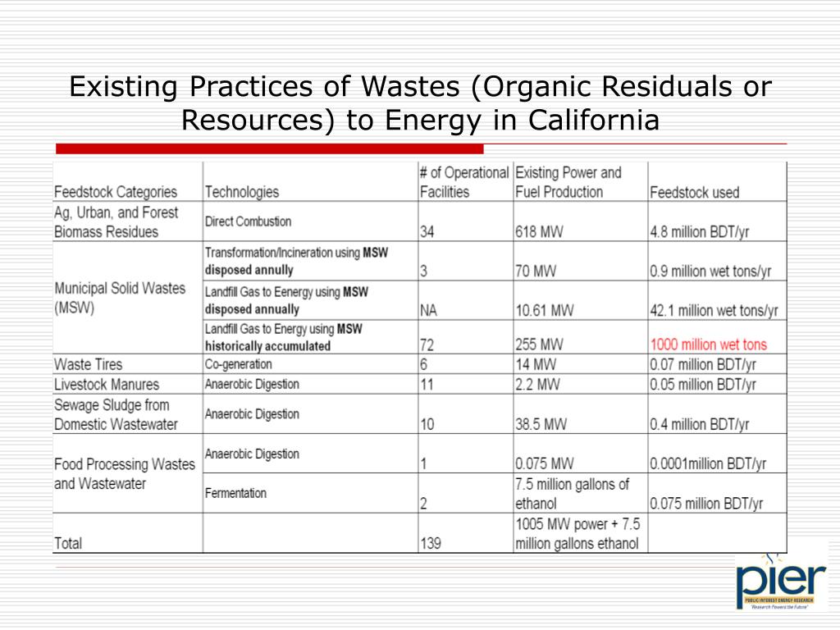The width and height of the screenshot is (840, 630).
Task: Click the '0.075 MW' value
Action: pyautogui.click(x=545, y=463)
